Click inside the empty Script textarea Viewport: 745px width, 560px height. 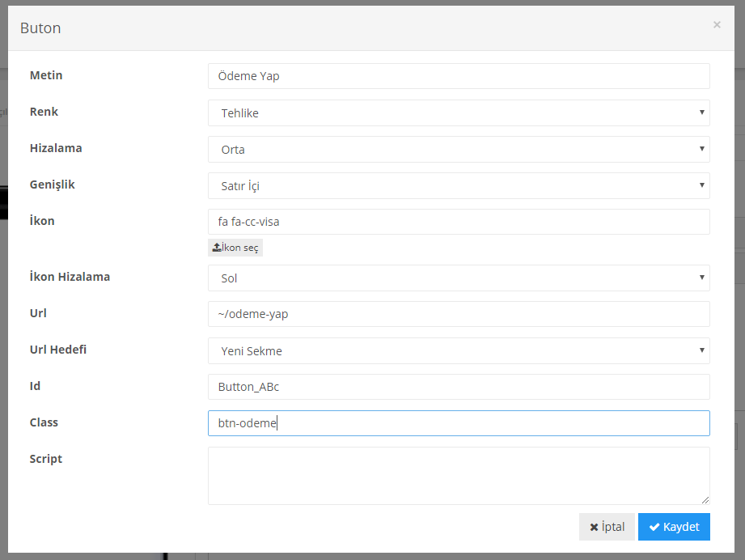pos(459,476)
